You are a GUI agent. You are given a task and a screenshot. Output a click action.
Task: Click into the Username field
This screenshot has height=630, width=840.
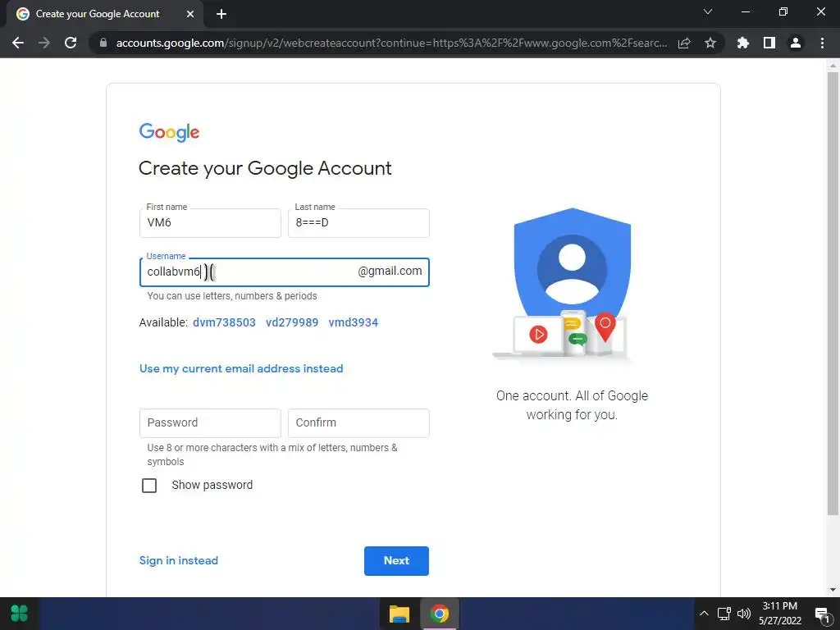point(284,272)
